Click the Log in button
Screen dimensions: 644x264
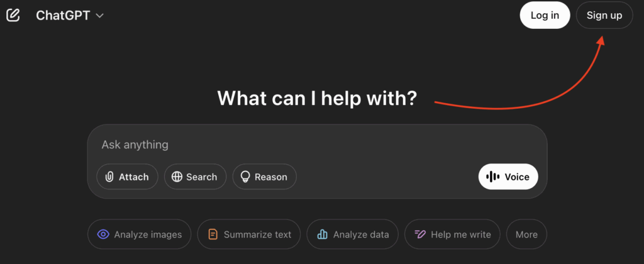coord(545,15)
